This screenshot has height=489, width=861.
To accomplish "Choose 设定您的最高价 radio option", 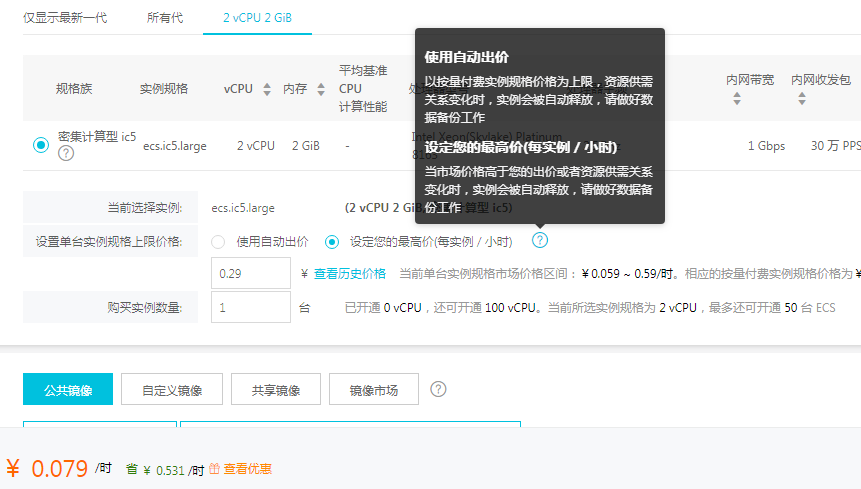I will tap(332, 242).
